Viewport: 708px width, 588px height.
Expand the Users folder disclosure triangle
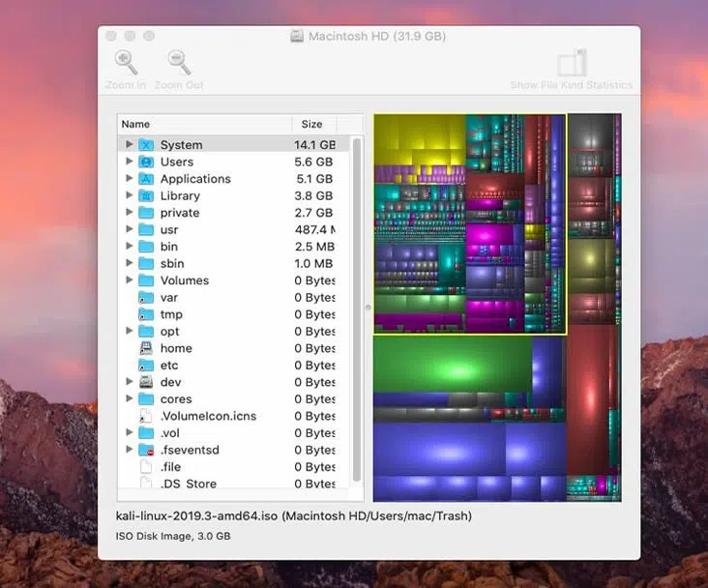point(130,161)
